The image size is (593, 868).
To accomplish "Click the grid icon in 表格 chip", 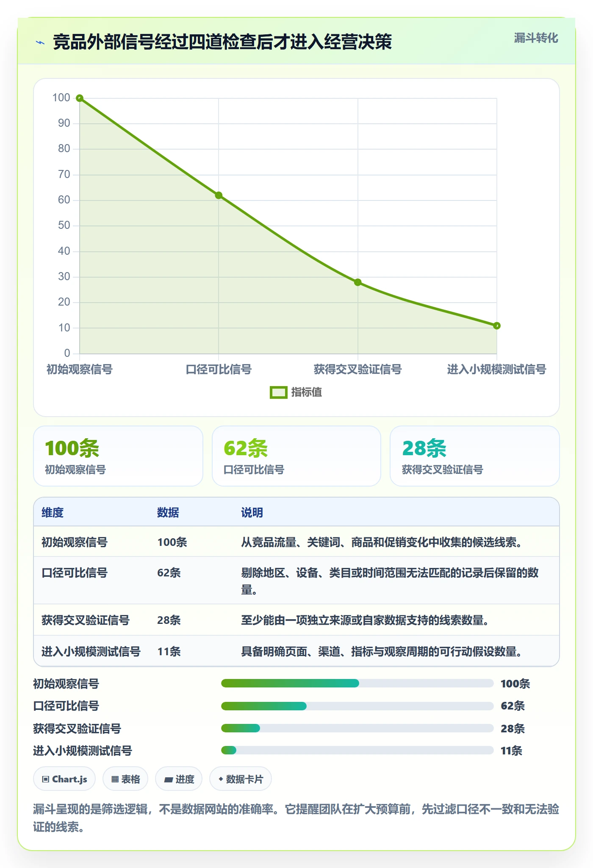I will [115, 779].
